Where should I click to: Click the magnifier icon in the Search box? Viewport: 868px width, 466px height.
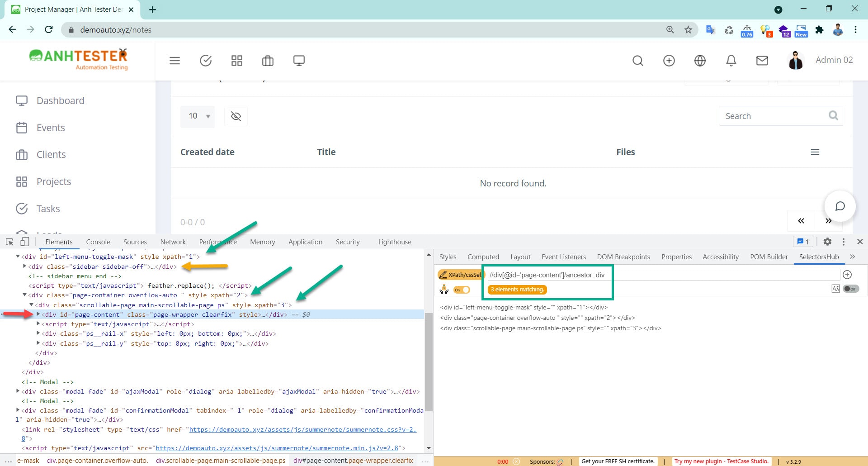[833, 116]
